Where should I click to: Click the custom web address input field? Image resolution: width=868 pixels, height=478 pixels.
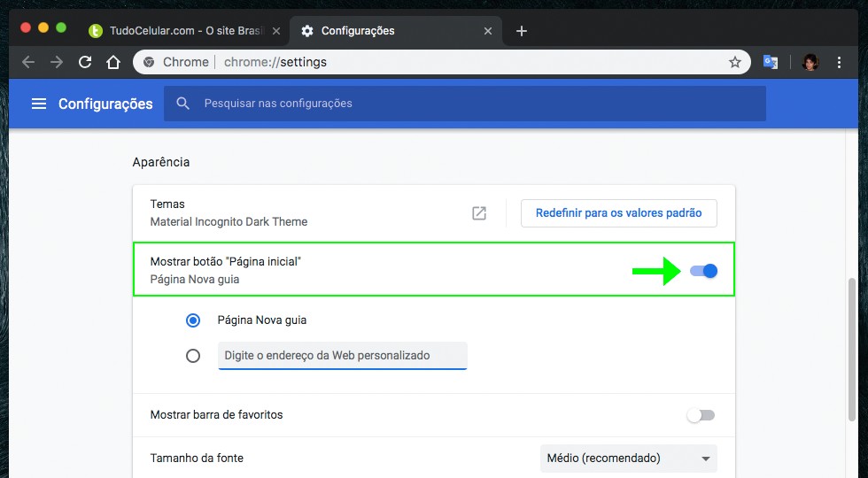[x=342, y=356]
